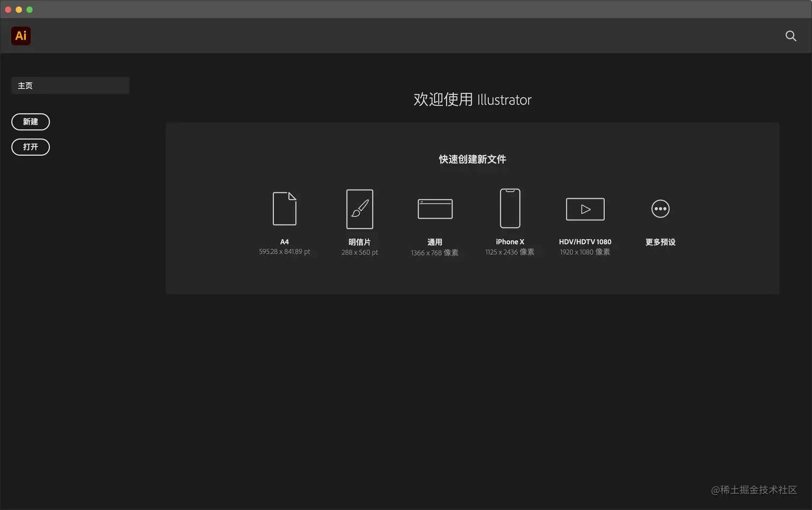Click the iPhone X label text

pyautogui.click(x=510, y=242)
